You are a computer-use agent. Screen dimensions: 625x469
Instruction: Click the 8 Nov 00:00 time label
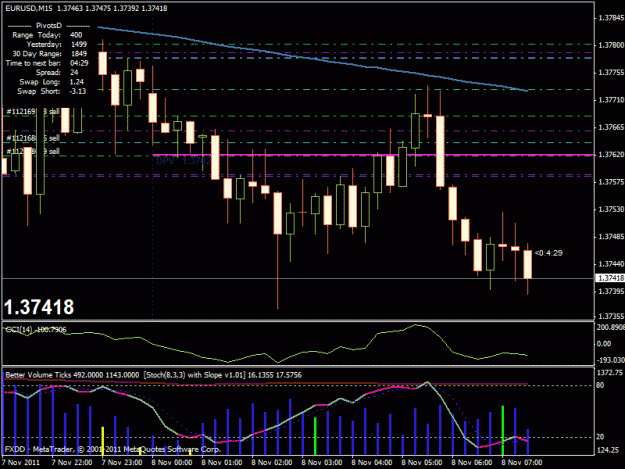coord(172,463)
